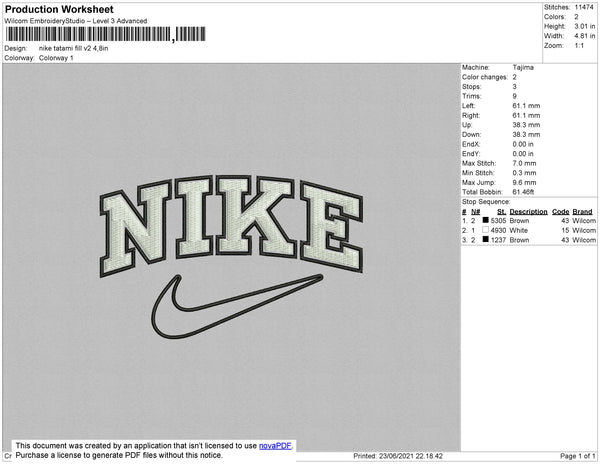Click the 'Description' column header
Screen dimensions: 600x464
coord(528,212)
